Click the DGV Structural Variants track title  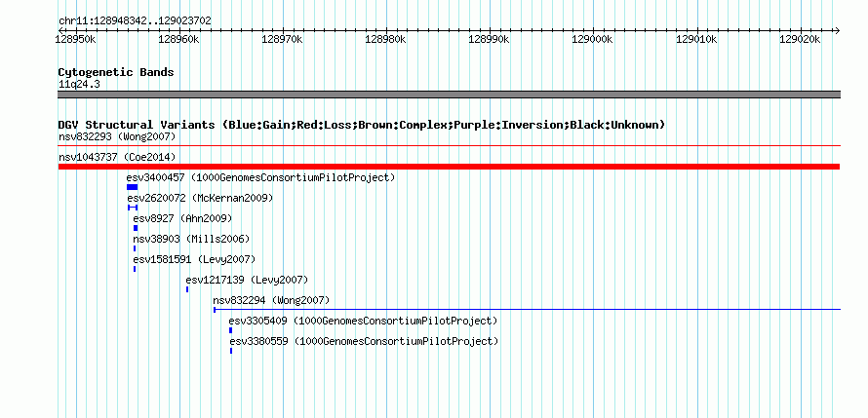click(362, 125)
